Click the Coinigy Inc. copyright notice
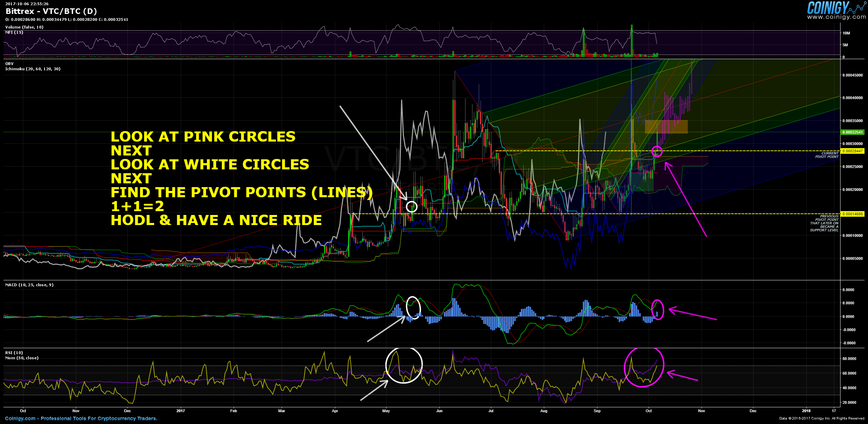This screenshot has height=424, width=868. (x=822, y=418)
